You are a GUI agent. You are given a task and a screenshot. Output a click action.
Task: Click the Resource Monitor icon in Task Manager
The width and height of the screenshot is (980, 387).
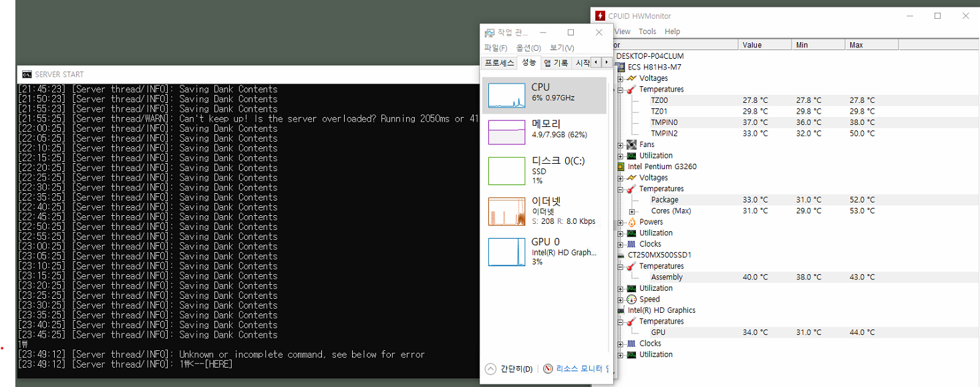(548, 369)
